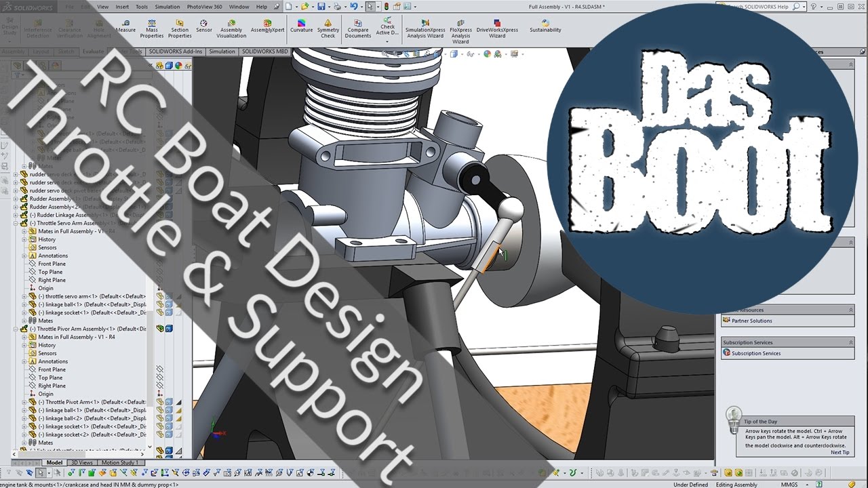This screenshot has width=868, height=488.
Task: Open Mass Properties tool
Action: 152,28
